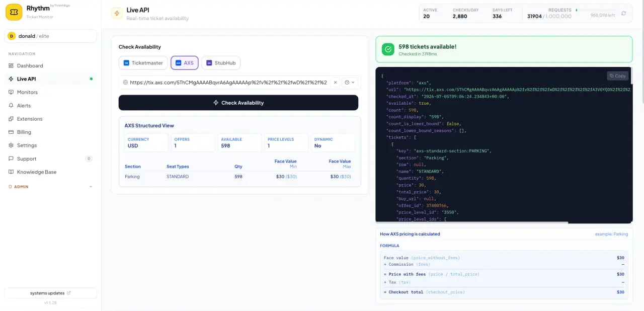Click the Knowledge Base book icon
The height and width of the screenshot is (311, 644).
tap(11, 172)
